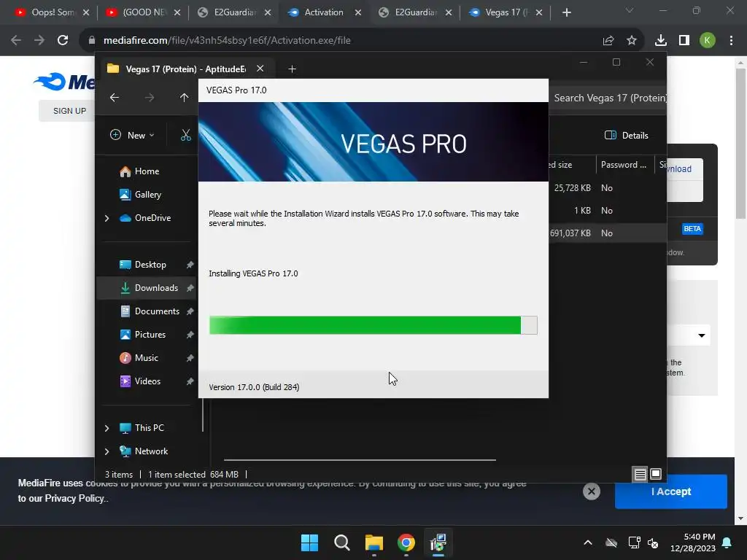Click the VEGAS Pro installation progress bar
Image resolution: width=747 pixels, height=560 pixels.
click(373, 325)
